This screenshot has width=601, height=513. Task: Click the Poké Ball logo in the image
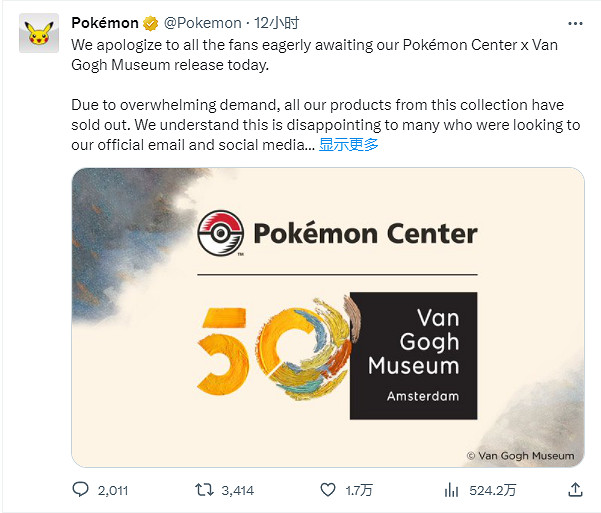coord(220,234)
